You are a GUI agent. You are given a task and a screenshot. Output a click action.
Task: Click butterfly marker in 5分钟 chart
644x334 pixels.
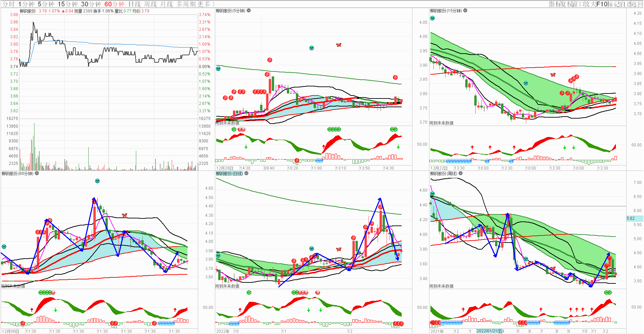[x=339, y=45]
